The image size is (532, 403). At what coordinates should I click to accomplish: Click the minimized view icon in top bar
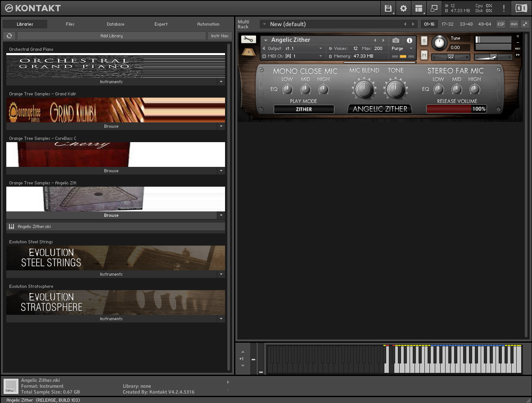[x=434, y=8]
